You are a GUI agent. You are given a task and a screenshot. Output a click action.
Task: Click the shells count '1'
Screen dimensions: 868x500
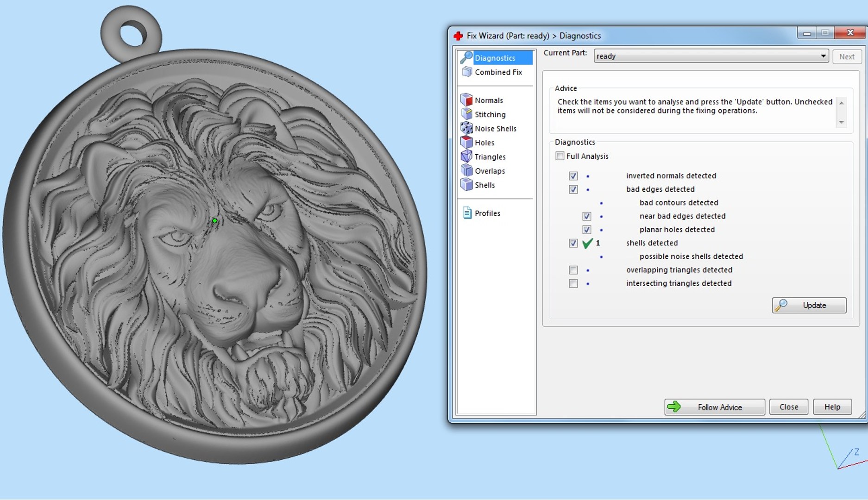(x=598, y=243)
